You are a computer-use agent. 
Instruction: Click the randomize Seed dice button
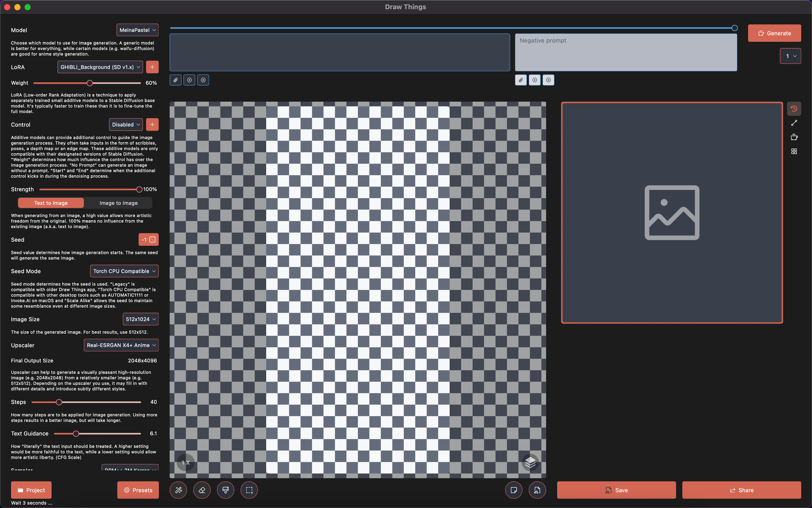click(x=152, y=240)
